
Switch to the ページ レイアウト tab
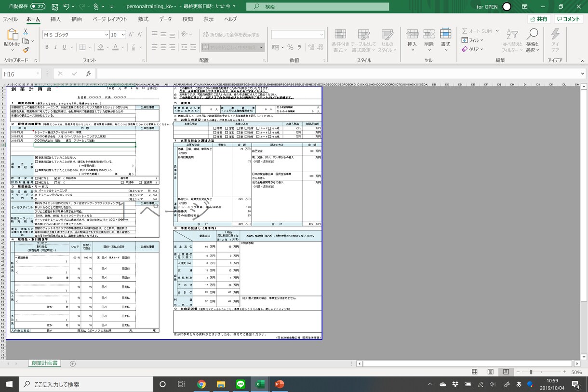110,19
